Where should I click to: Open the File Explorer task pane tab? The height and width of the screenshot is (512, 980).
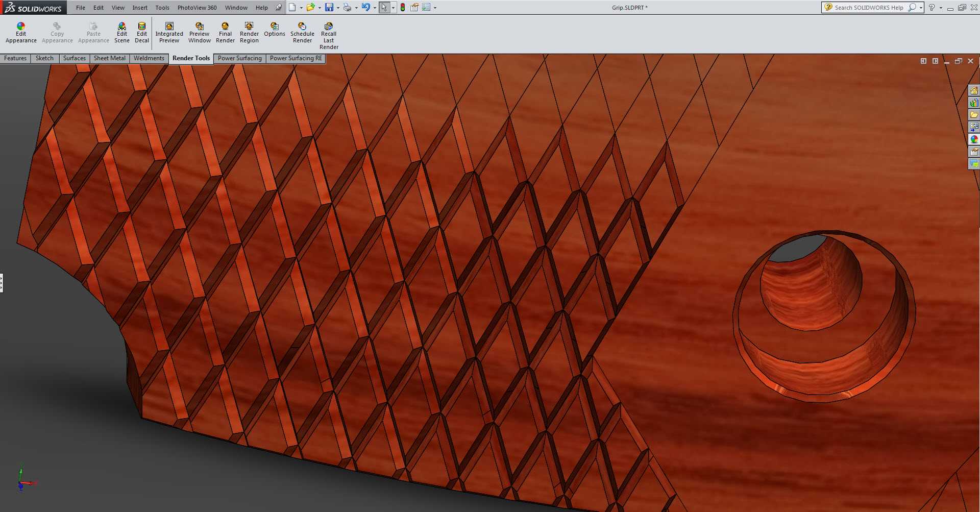tap(974, 115)
